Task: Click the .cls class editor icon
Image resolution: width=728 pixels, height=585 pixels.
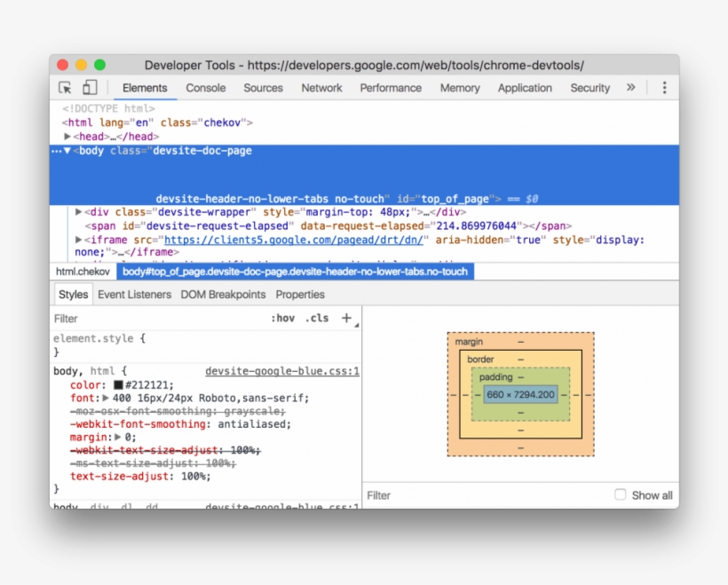Action: (317, 318)
